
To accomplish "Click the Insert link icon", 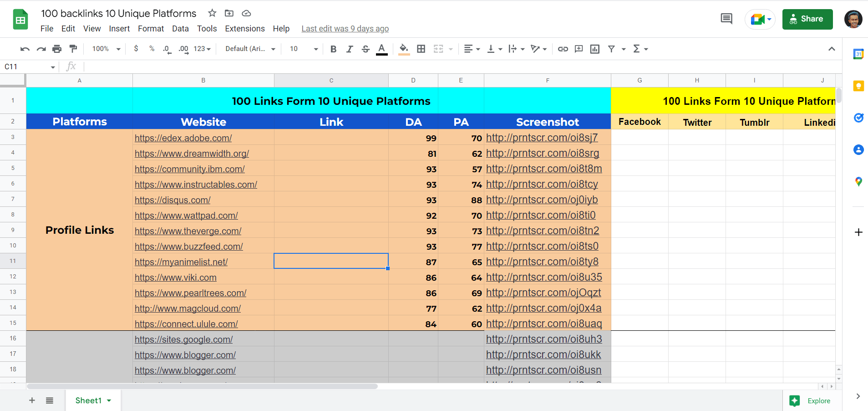I will 563,49.
